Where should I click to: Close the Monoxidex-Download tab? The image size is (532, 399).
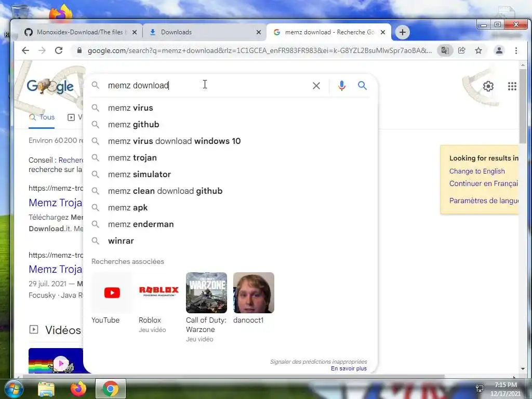135,32
